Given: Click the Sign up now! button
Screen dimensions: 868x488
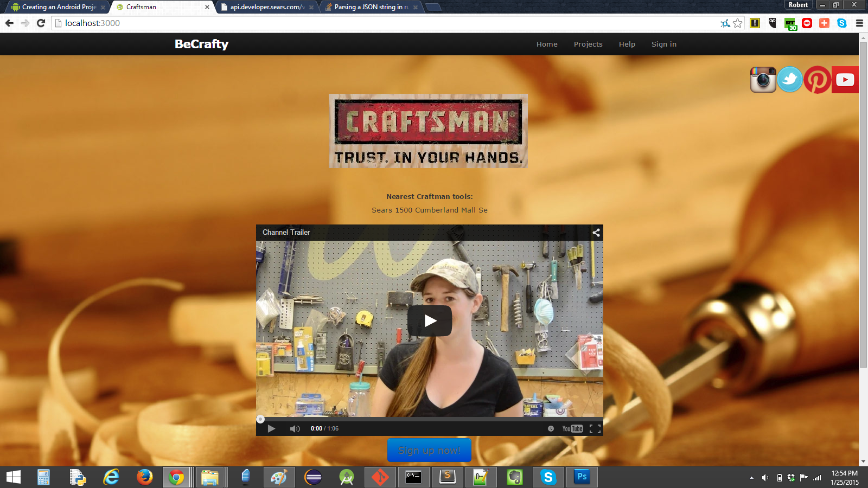Looking at the screenshot, I should pos(429,450).
